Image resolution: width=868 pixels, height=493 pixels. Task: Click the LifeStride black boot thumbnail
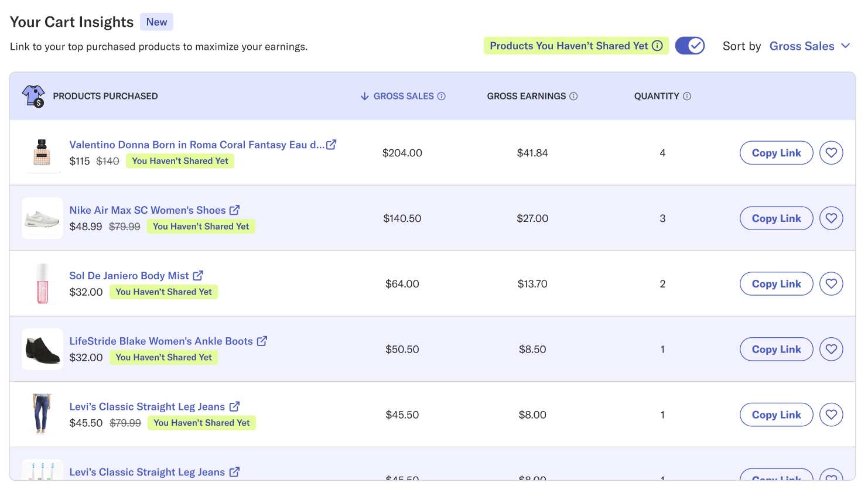42,350
